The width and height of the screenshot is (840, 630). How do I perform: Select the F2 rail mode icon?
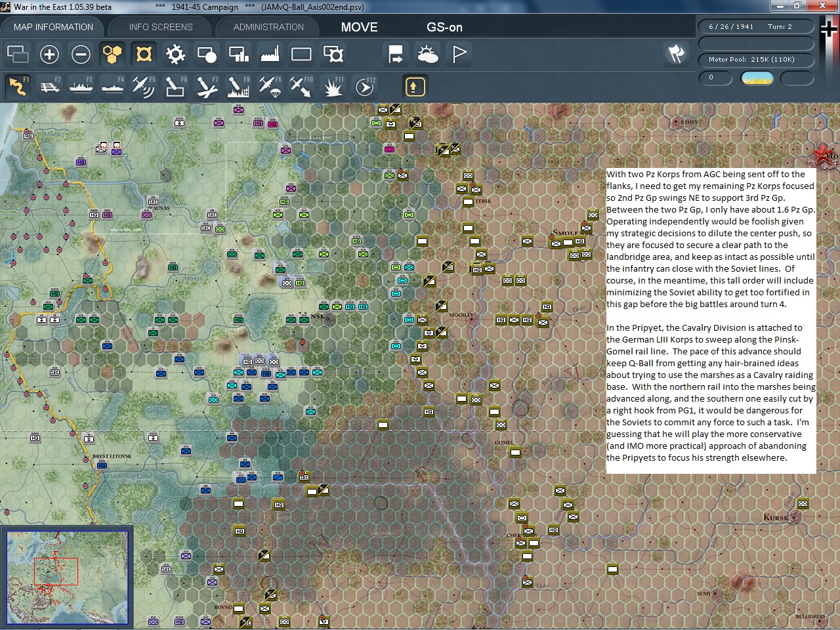pos(49,87)
